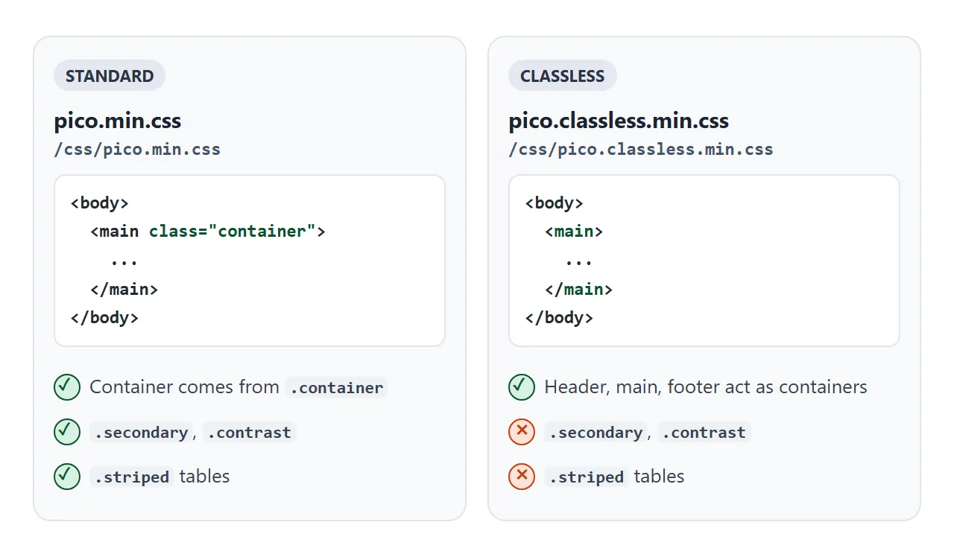Click the closing </main> tag in Standard code
954x560 pixels.
coord(124,289)
